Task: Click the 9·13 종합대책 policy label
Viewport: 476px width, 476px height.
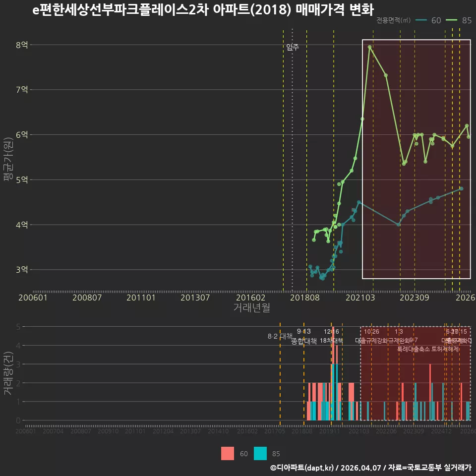Action: coord(304,336)
